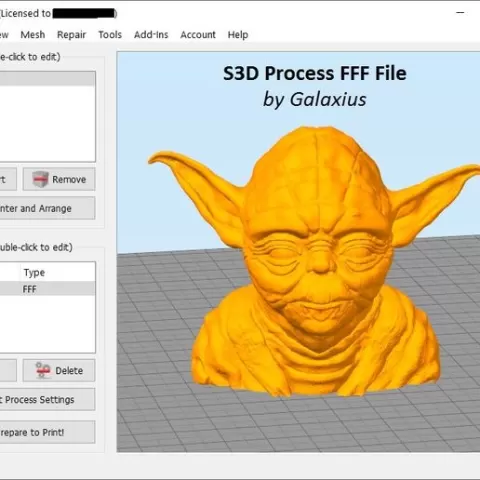Select the highlighted model list row

click(48, 79)
